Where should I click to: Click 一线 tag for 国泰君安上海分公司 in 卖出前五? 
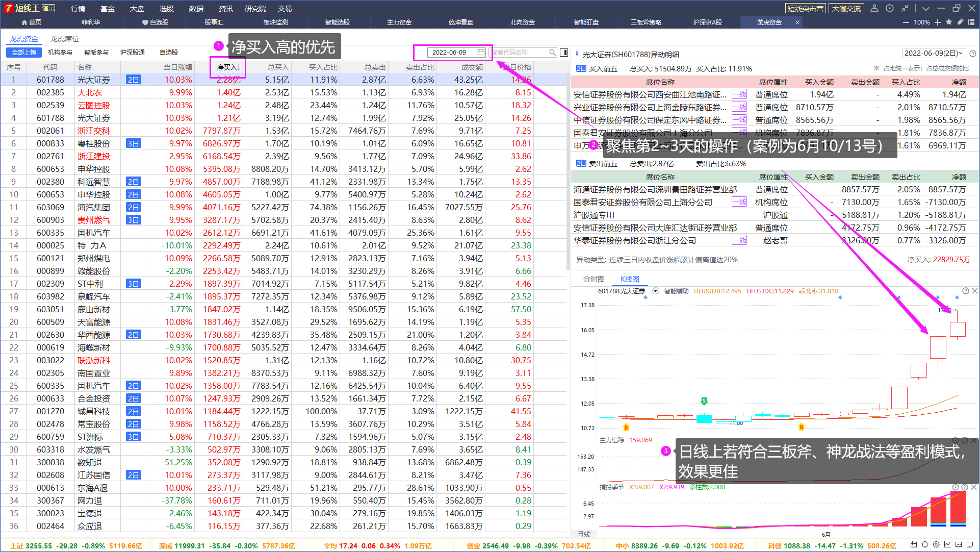click(739, 202)
